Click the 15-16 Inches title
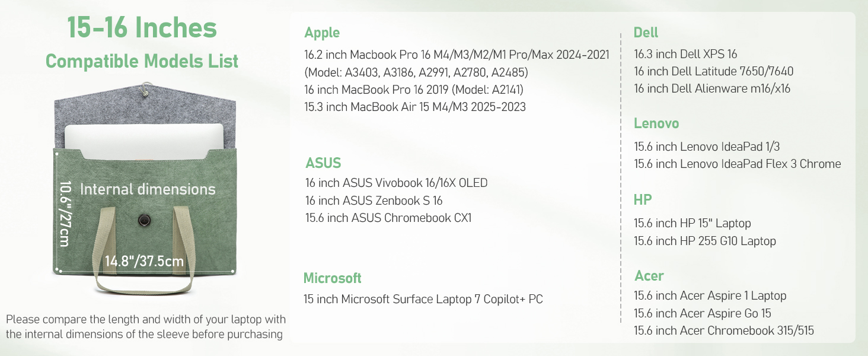This screenshot has width=868, height=356. tap(142, 28)
